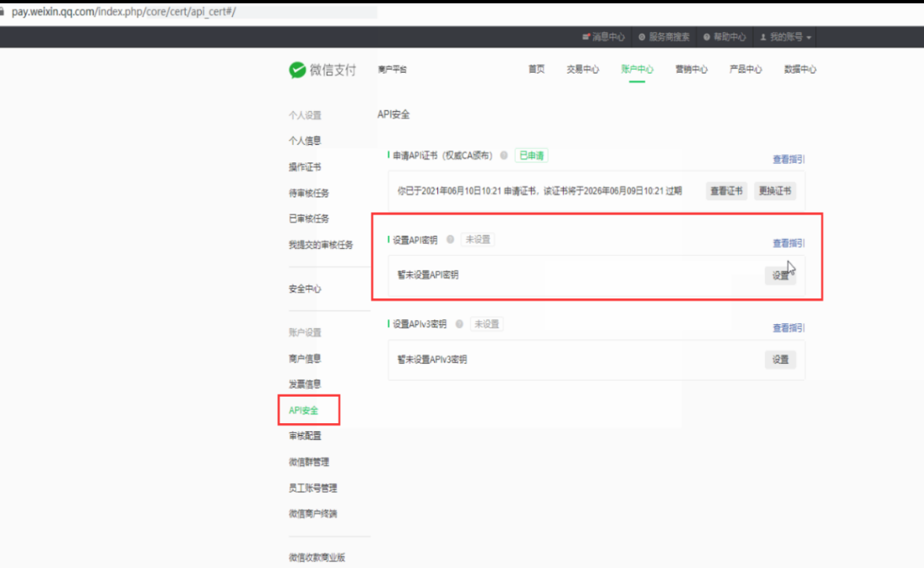
Task: Click help icon beside 申请API证书 heading
Action: click(x=504, y=155)
